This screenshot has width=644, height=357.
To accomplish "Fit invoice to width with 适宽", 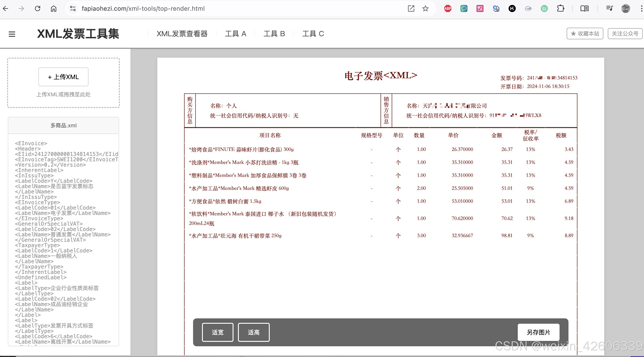I will pos(217,332).
